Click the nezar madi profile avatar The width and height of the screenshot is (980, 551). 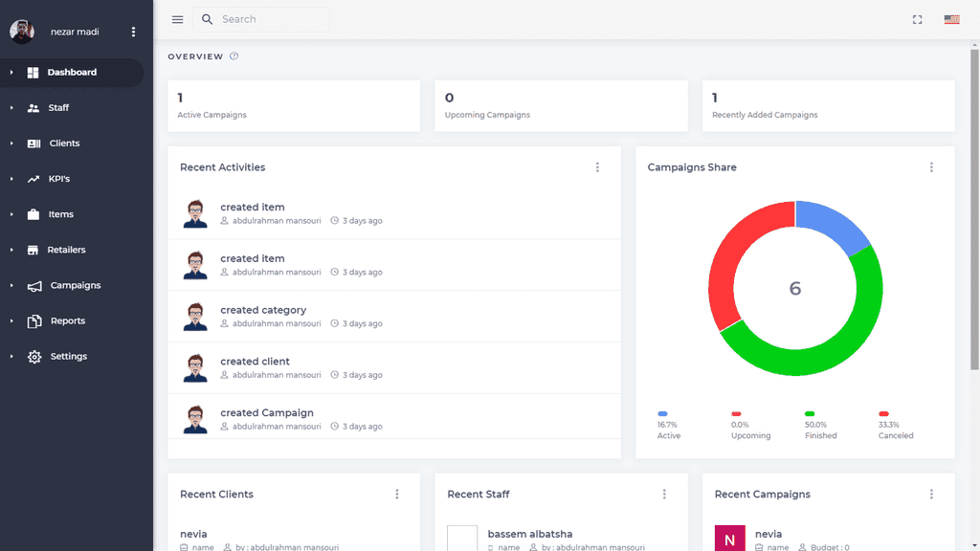tap(22, 32)
